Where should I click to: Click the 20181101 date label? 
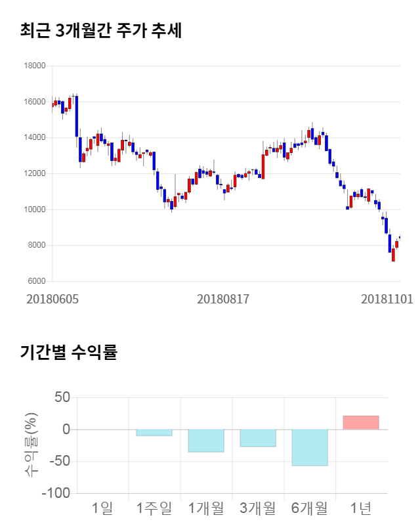click(x=387, y=299)
